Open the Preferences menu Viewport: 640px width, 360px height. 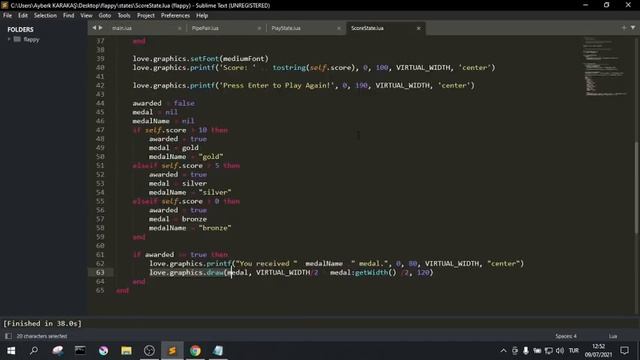click(x=175, y=16)
